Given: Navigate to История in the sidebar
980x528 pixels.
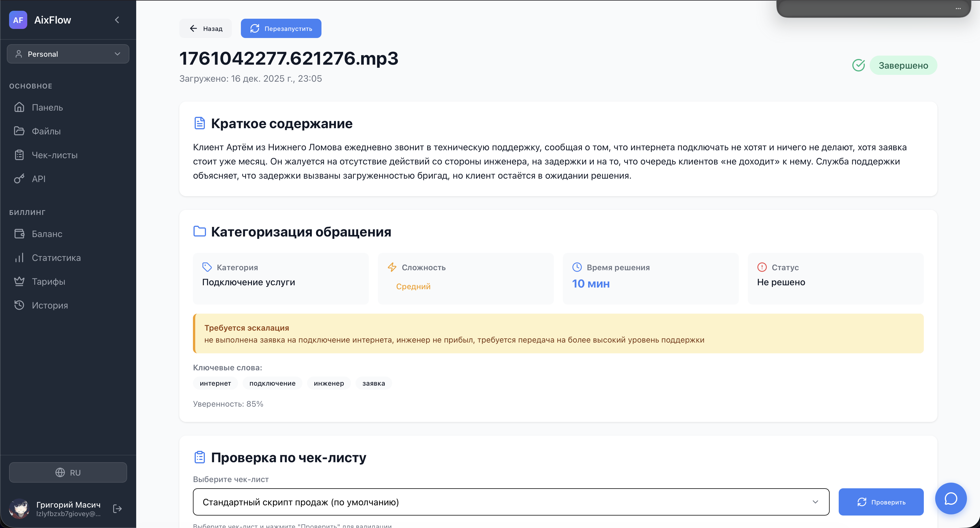Looking at the screenshot, I should [x=50, y=305].
